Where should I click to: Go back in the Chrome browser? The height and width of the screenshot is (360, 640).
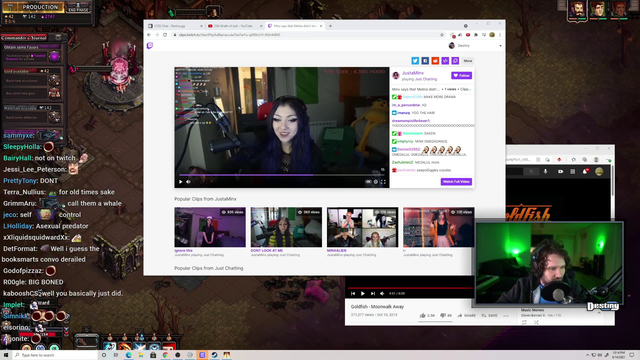coord(149,35)
